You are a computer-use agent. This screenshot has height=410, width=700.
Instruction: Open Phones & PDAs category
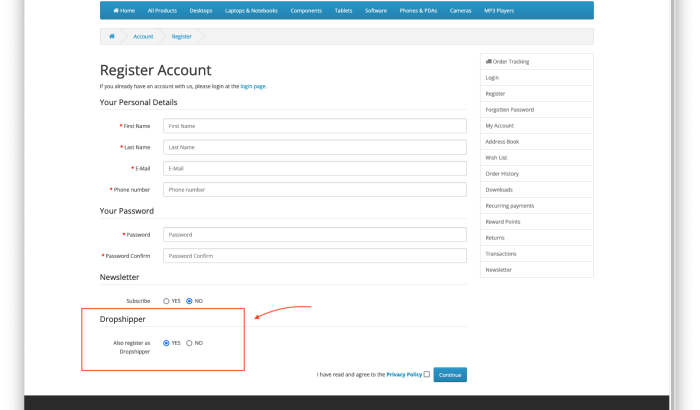(x=418, y=10)
